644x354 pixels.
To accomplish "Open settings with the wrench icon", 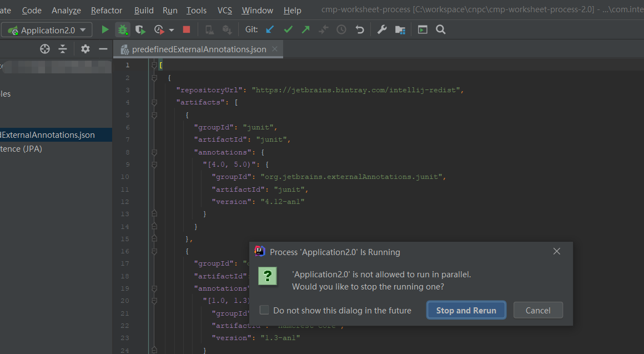I will point(382,29).
